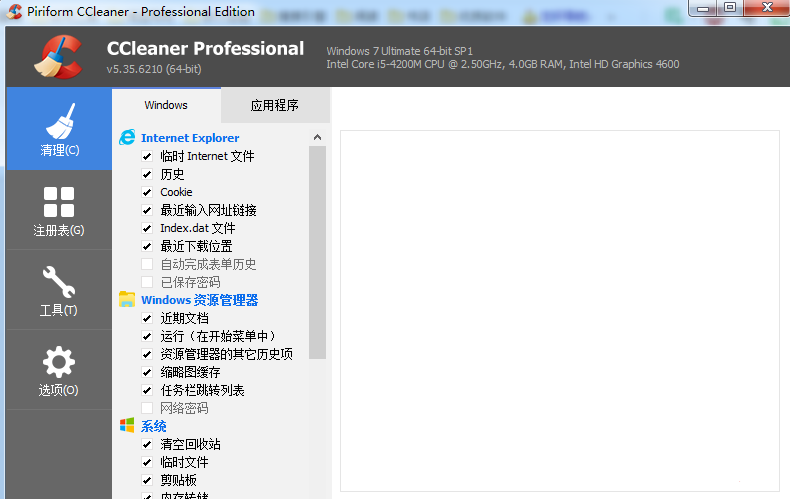Switch to the Windows tab
790x499 pixels.
166,105
